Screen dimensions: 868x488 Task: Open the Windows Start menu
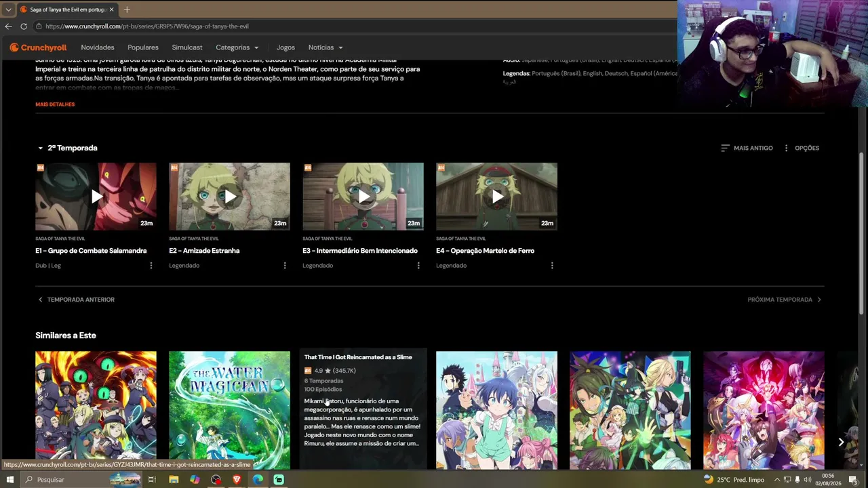point(9,480)
